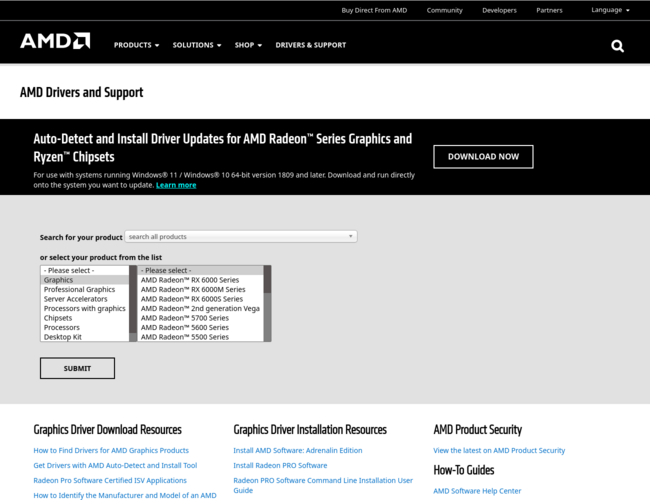The image size is (650, 500).
Task: Go to Buy Direct From AMD
Action: [x=374, y=10]
